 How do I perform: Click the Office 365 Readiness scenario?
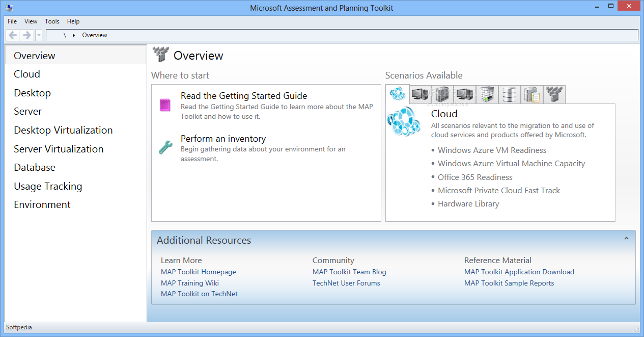click(x=475, y=177)
